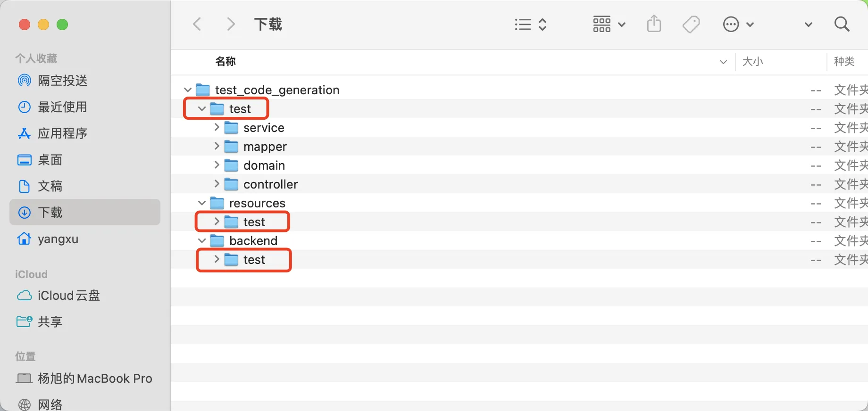Click the 网络 globe icon
868x411 pixels.
point(24,404)
